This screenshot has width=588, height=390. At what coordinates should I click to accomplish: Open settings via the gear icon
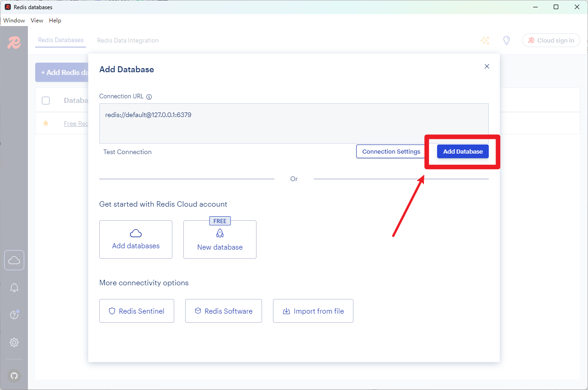14,342
